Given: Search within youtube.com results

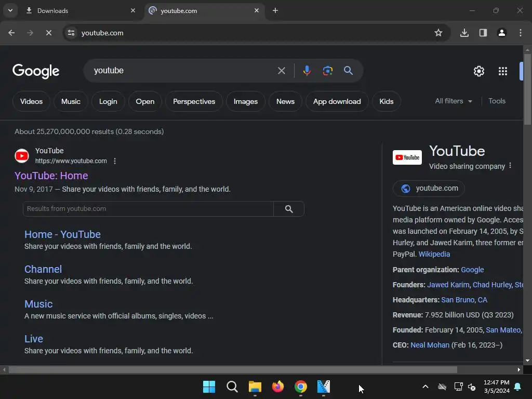Looking at the screenshot, I should point(289,209).
